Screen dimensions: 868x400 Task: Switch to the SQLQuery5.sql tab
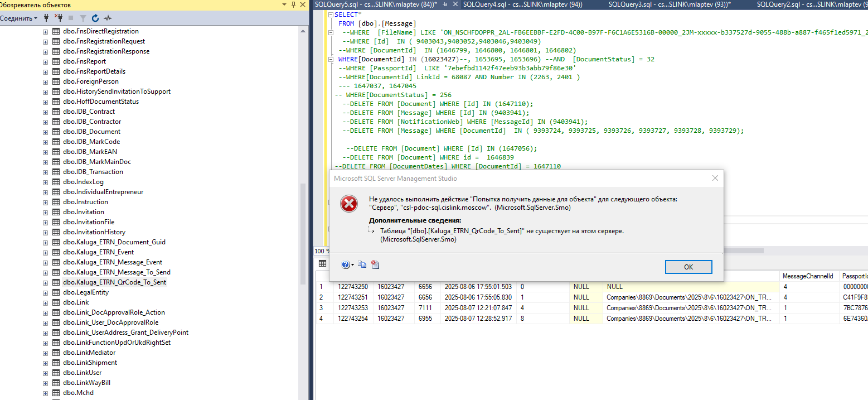pyautogui.click(x=376, y=4)
